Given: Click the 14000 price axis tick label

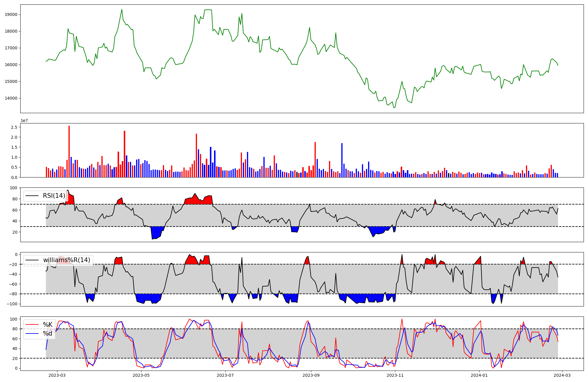Looking at the screenshot, I should tap(11, 98).
